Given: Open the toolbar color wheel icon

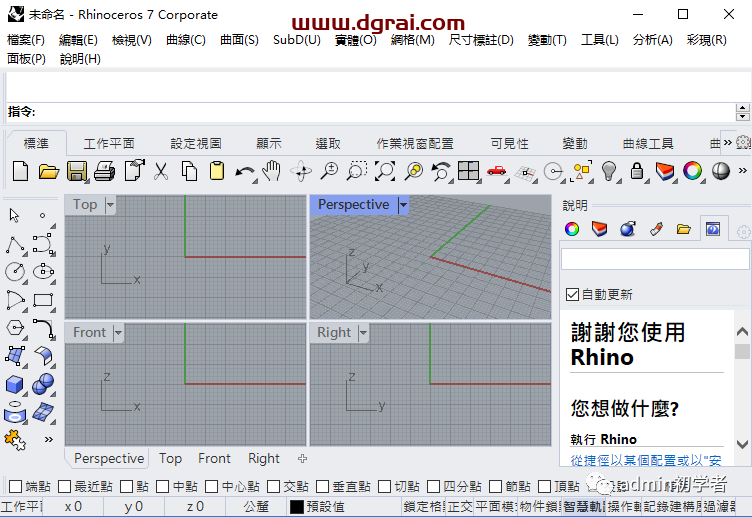Looking at the screenshot, I should (x=692, y=171).
